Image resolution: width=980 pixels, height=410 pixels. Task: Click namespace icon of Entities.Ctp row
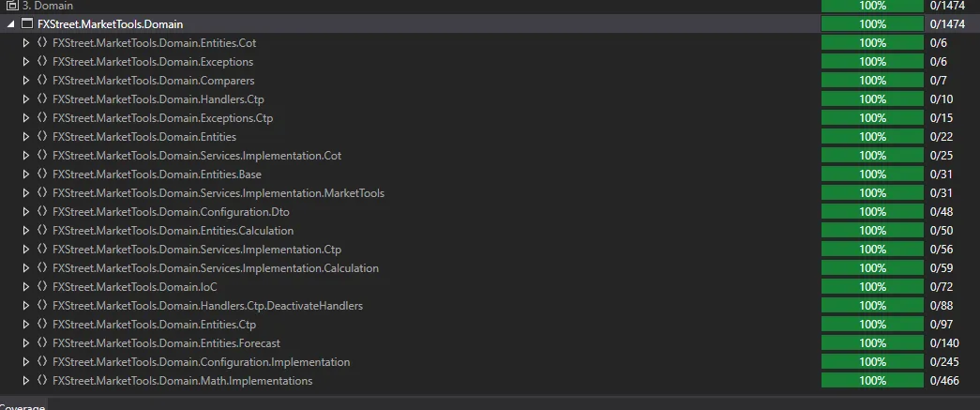click(42, 325)
